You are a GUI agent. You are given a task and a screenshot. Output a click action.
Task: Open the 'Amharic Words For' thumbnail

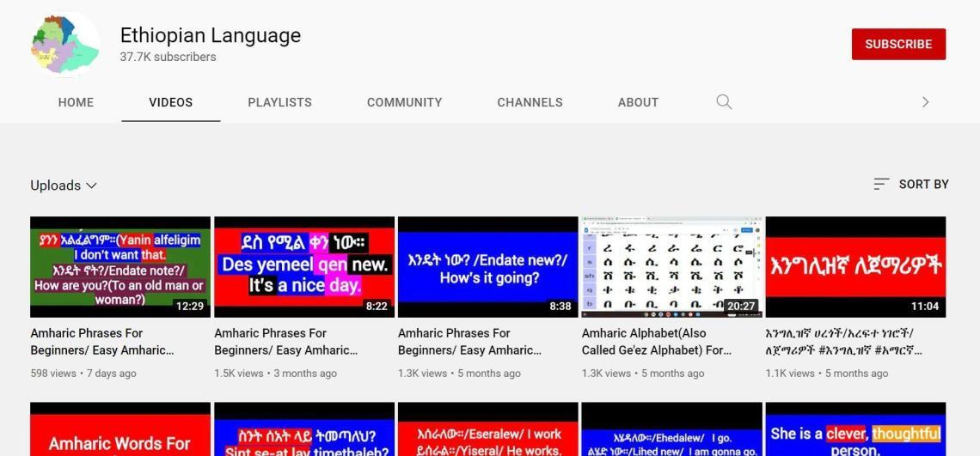120,429
